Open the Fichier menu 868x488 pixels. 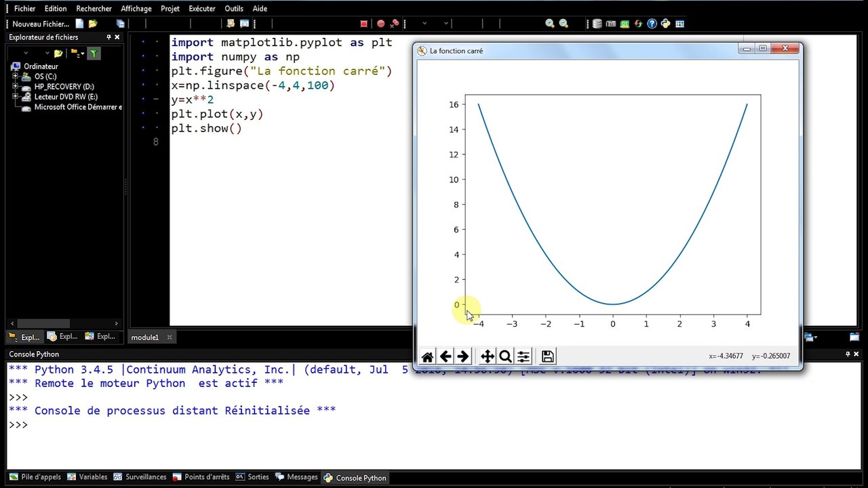coord(24,9)
